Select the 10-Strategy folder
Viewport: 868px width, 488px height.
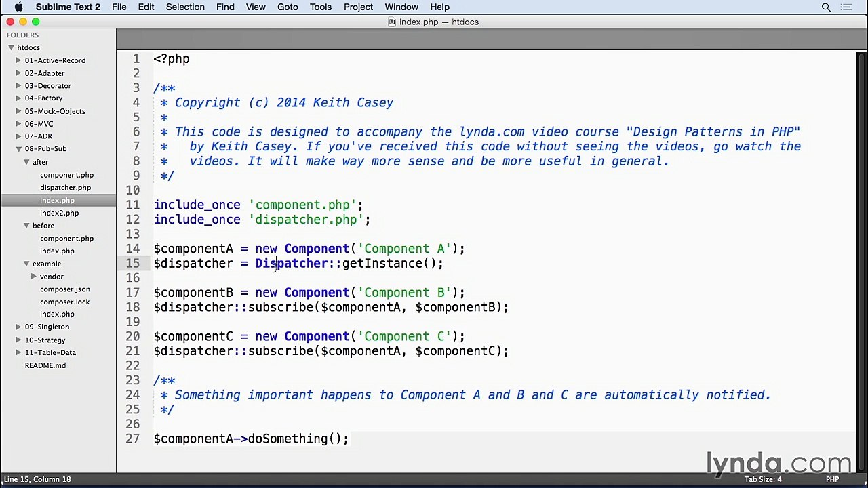45,340
